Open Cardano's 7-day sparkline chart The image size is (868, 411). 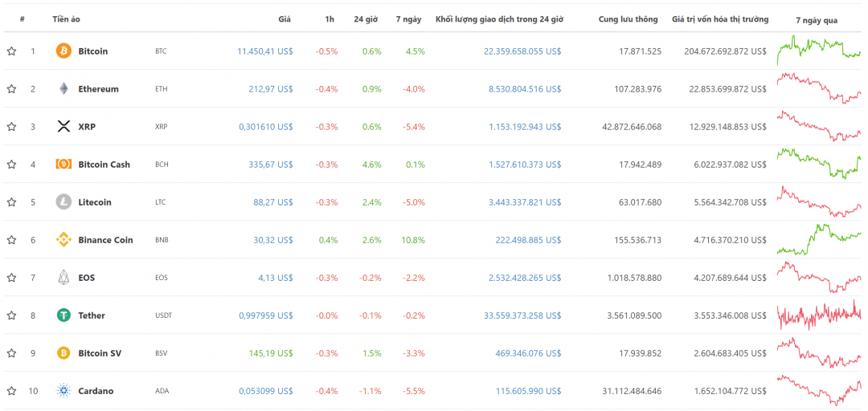tap(819, 390)
